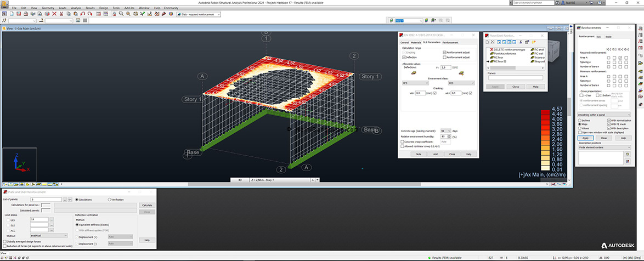Click the open folder icon in Plate/Shell dialog
The image size is (644, 261).
tap(534, 42)
